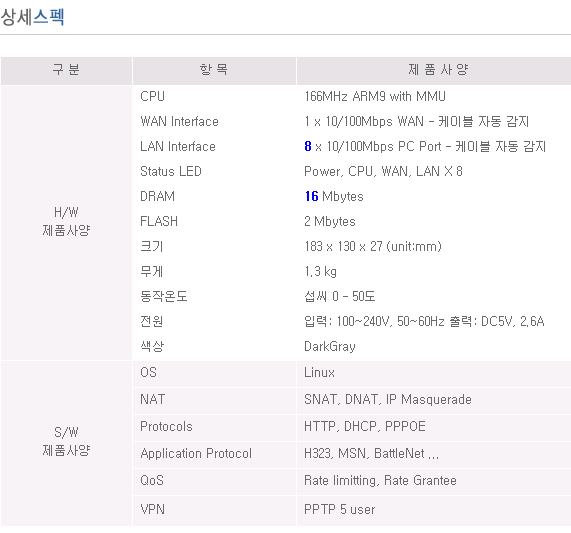The image size is (571, 533).
Task: Select the S/W 제품사양 category cell
Action: click(66, 442)
